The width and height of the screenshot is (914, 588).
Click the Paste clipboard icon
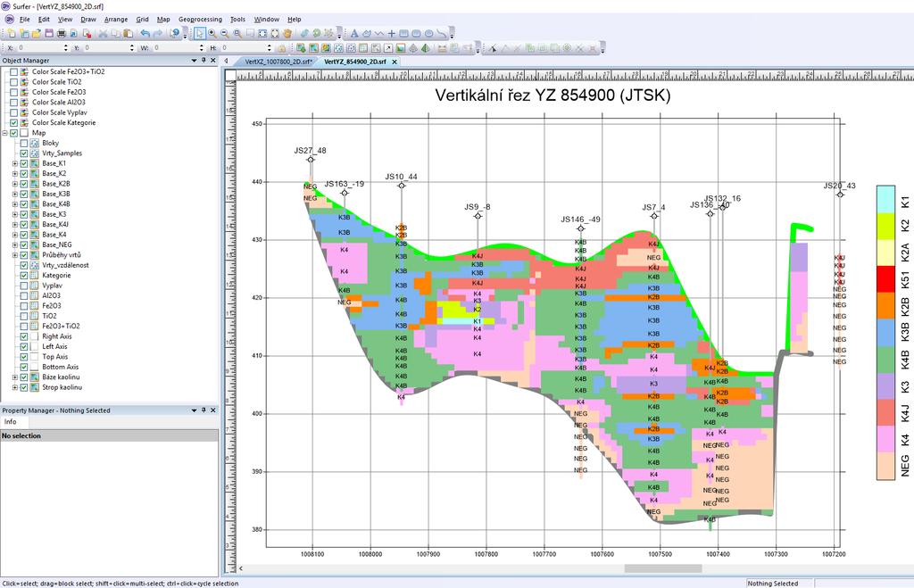pos(128,33)
